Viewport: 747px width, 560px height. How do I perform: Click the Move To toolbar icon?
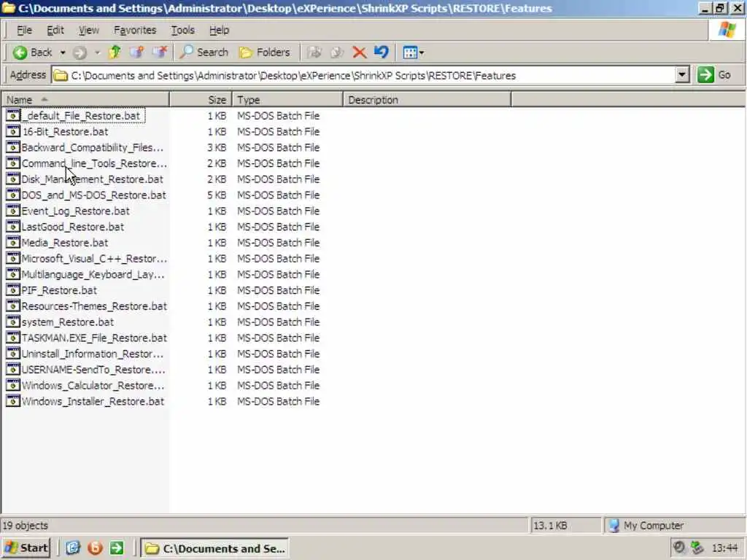click(314, 52)
